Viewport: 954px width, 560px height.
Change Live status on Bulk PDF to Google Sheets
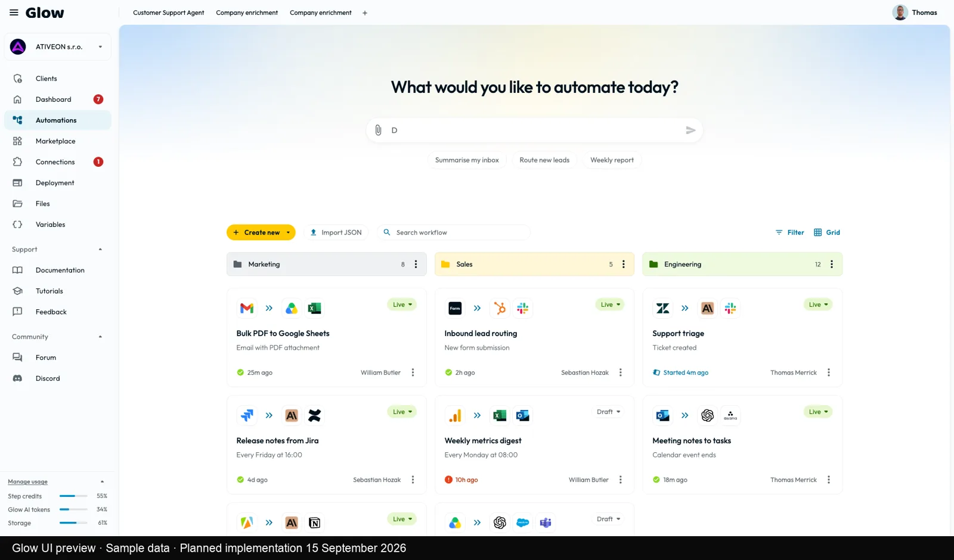click(x=402, y=304)
